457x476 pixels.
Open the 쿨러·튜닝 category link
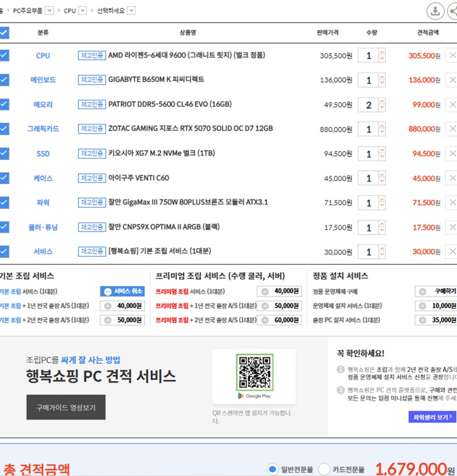43,227
